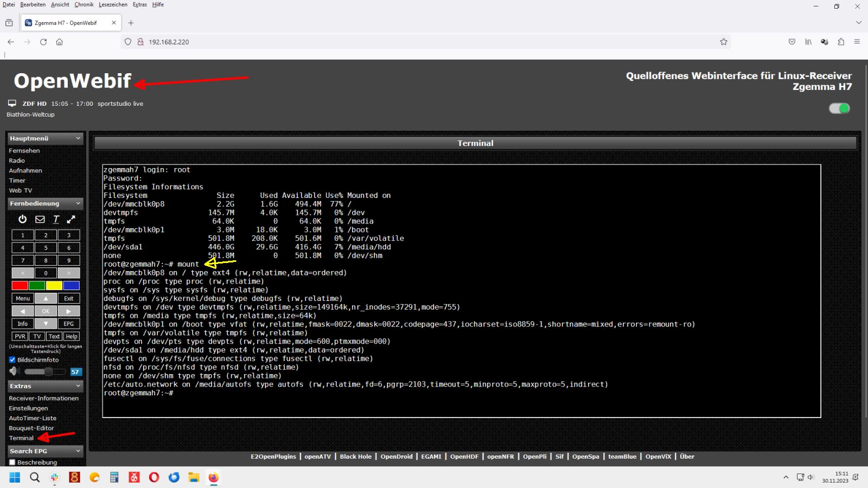This screenshot has height=488, width=868.
Task: Open Aufnahmen in Hauptmenü
Action: pos(25,170)
